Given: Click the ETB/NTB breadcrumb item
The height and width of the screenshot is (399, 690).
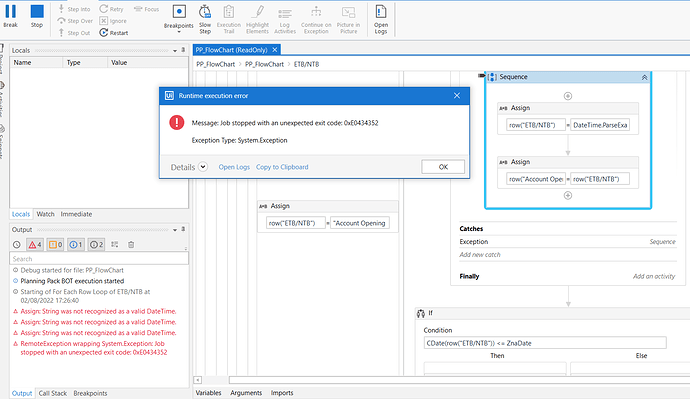Looking at the screenshot, I should [306, 64].
